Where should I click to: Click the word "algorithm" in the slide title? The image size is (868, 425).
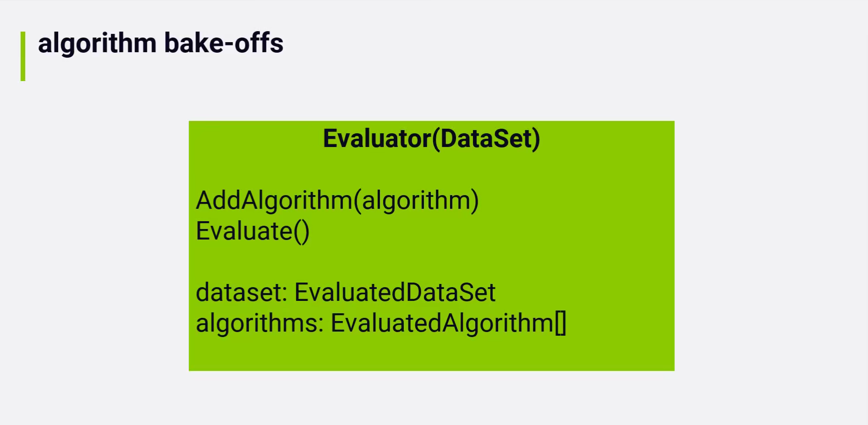tap(97, 44)
